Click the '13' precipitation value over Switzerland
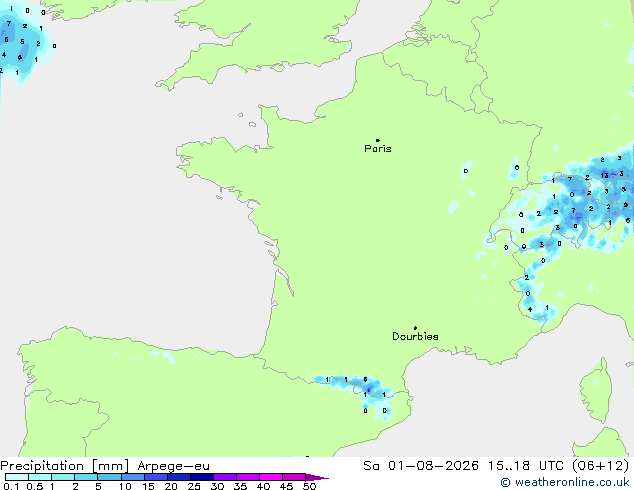The height and width of the screenshot is (490, 634). pos(604,175)
